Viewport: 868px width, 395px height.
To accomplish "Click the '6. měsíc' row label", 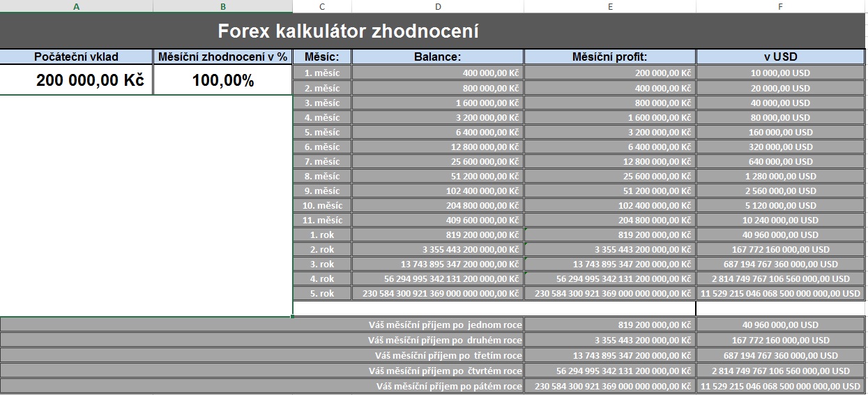I will point(322,147).
